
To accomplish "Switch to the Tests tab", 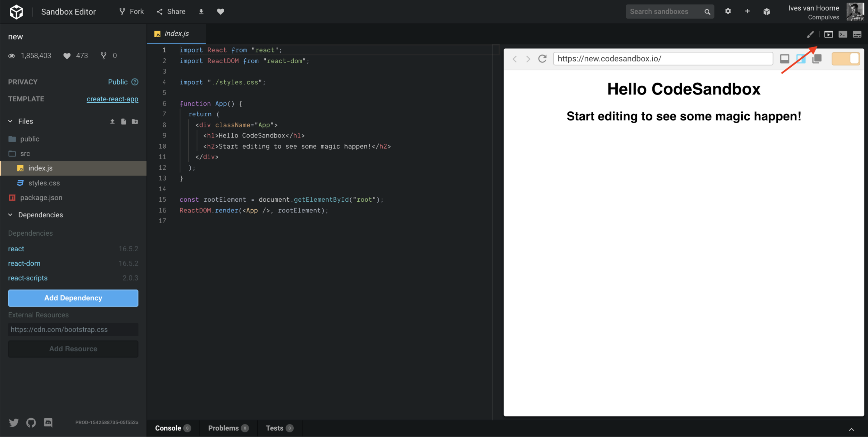I will click(x=279, y=428).
